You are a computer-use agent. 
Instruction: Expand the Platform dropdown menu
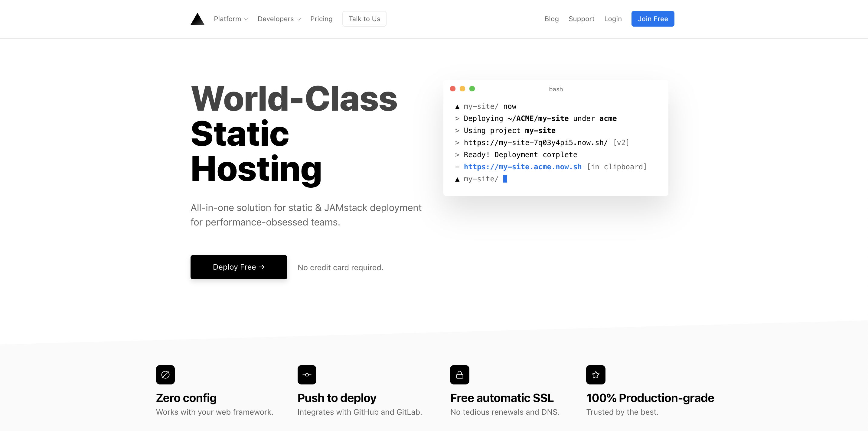231,19
